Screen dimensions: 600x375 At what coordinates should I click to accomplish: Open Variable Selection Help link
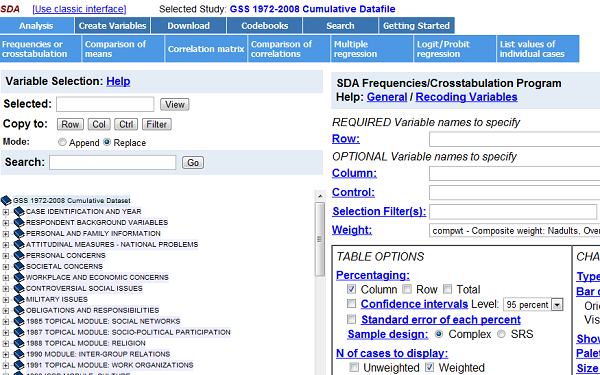(118, 81)
